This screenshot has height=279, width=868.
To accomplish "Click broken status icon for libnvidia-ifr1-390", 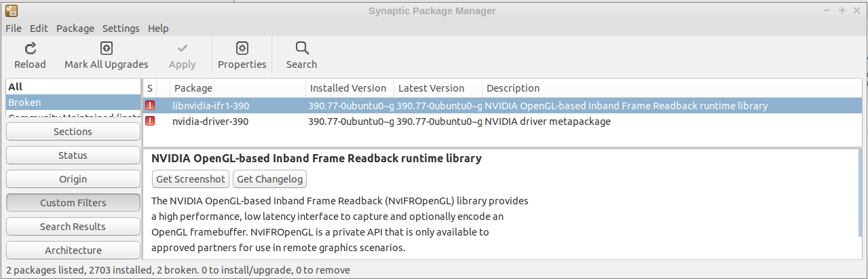I will click(150, 106).
